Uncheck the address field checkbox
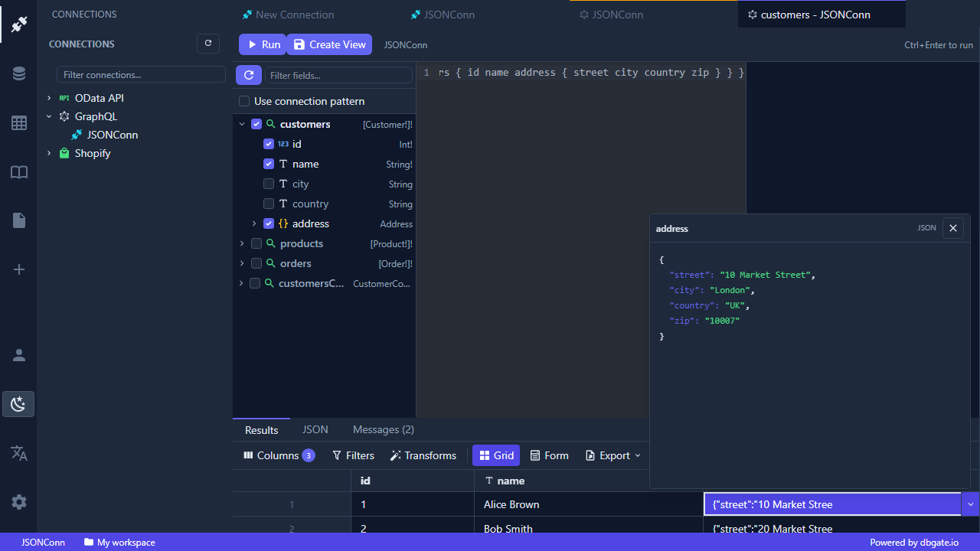Viewport: 980px width, 551px height. tap(269, 223)
